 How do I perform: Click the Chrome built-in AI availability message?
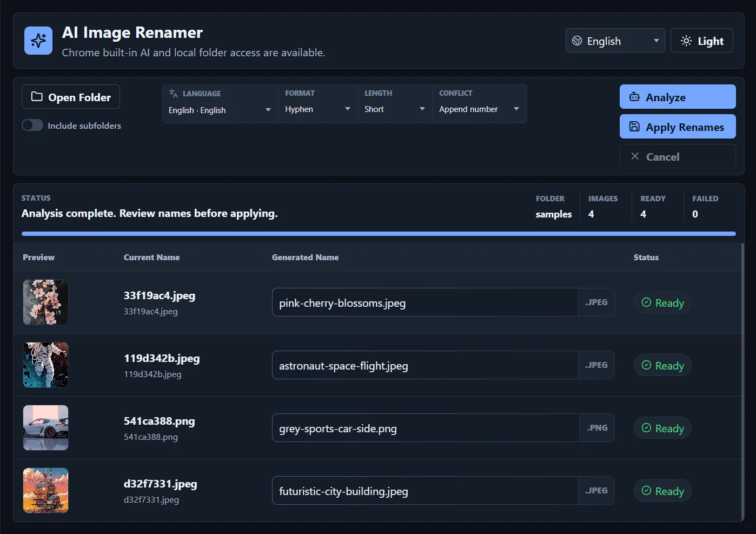coord(194,52)
